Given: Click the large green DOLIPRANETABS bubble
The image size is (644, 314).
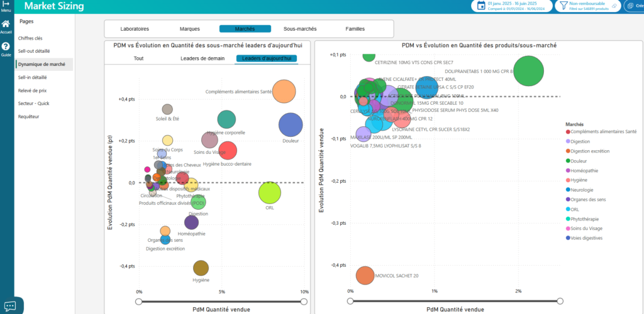Looking at the screenshot, I should point(528,71).
